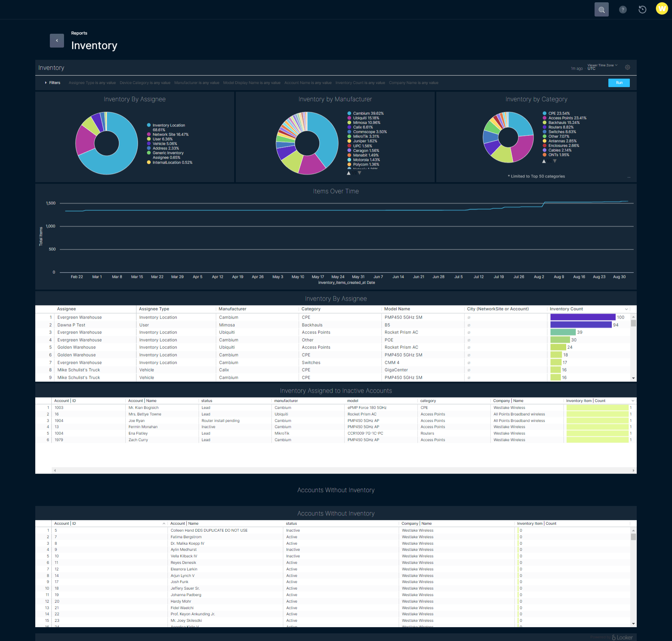Open the Viewer Time Zone dropdown

pyautogui.click(x=602, y=67)
